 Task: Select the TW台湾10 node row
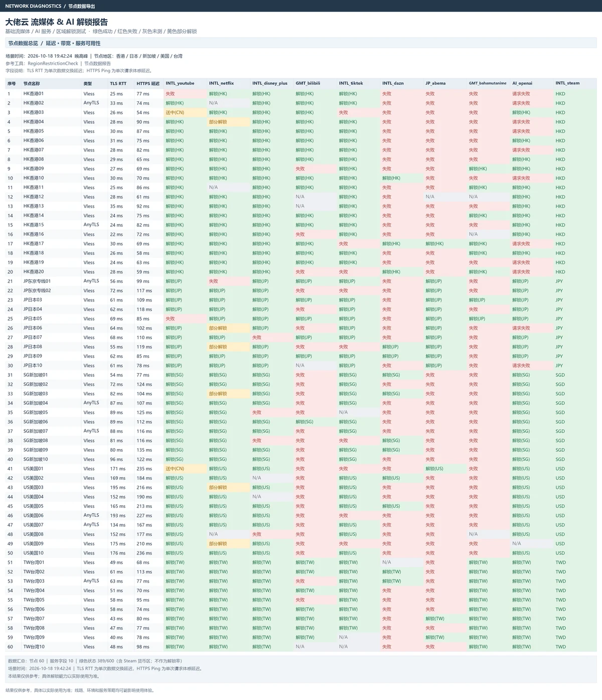click(301, 647)
